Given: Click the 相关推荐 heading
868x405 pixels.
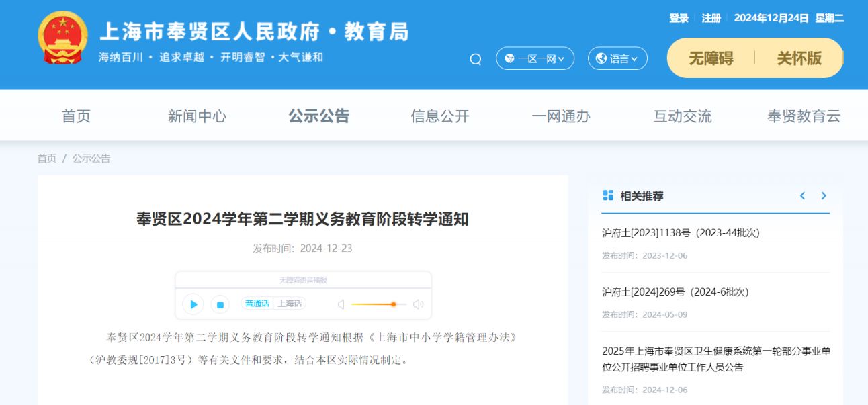Looking at the screenshot, I should 642,196.
